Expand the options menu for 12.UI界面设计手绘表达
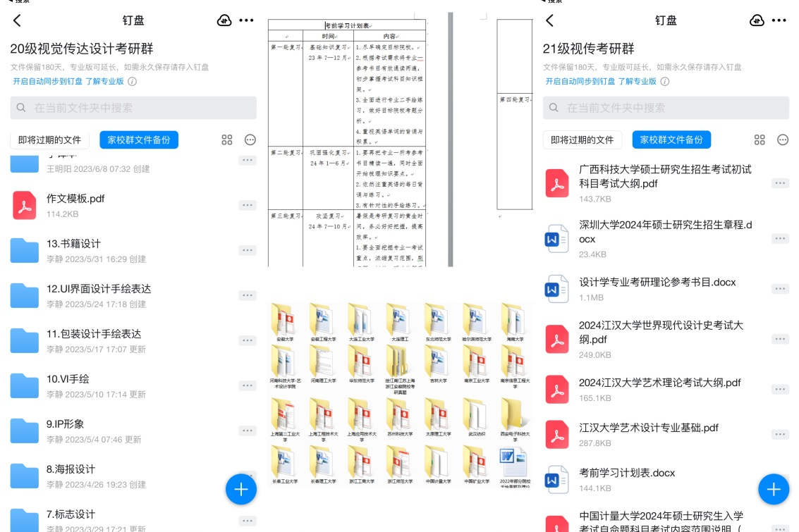The image size is (799, 532). [247, 295]
